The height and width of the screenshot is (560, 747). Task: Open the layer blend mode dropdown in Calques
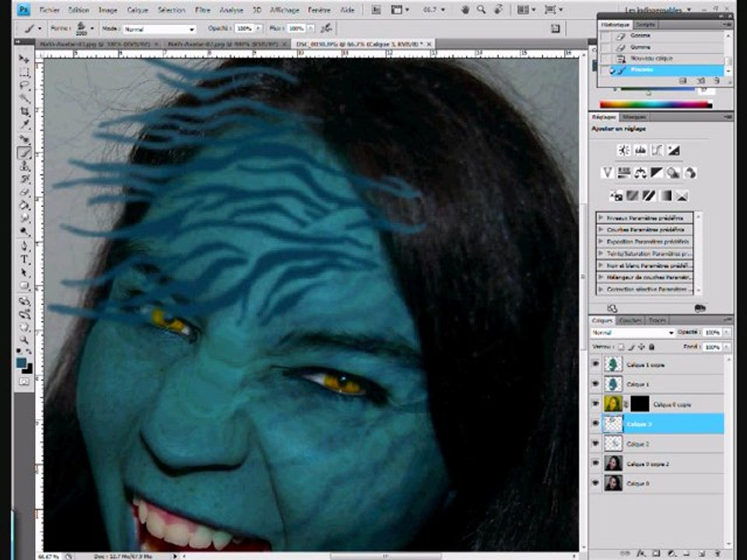[x=633, y=332]
